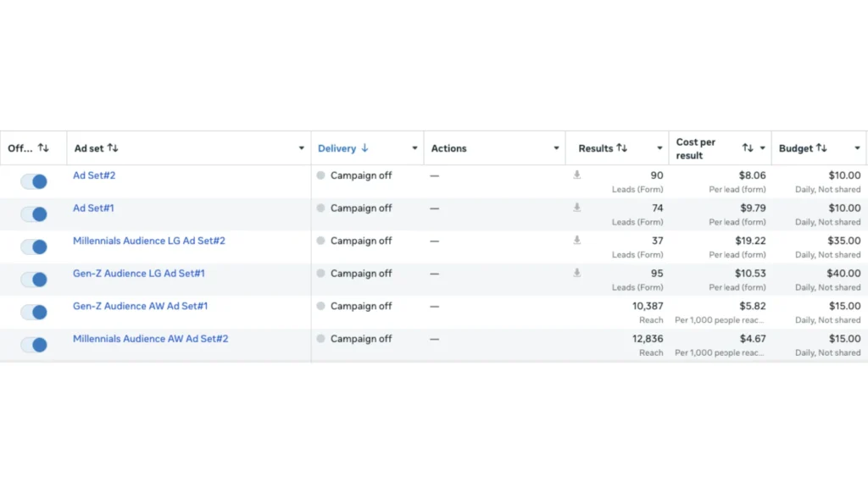This screenshot has width=868, height=488.
Task: Expand the Actions column dropdown
Action: point(556,148)
